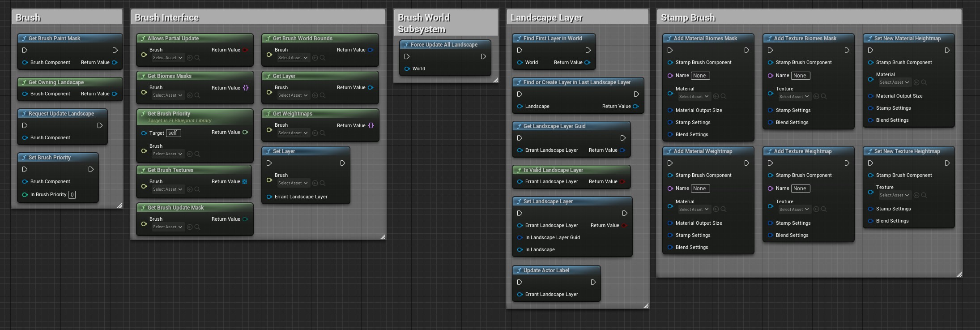
Task: Click In Brush Priority pin on Set Brush Priority
Action: click(25, 194)
